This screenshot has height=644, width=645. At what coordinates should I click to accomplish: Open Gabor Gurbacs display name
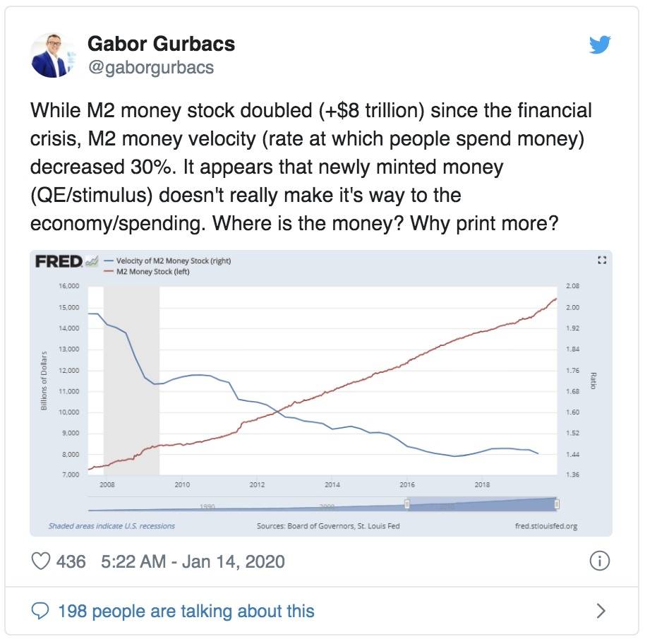(161, 44)
